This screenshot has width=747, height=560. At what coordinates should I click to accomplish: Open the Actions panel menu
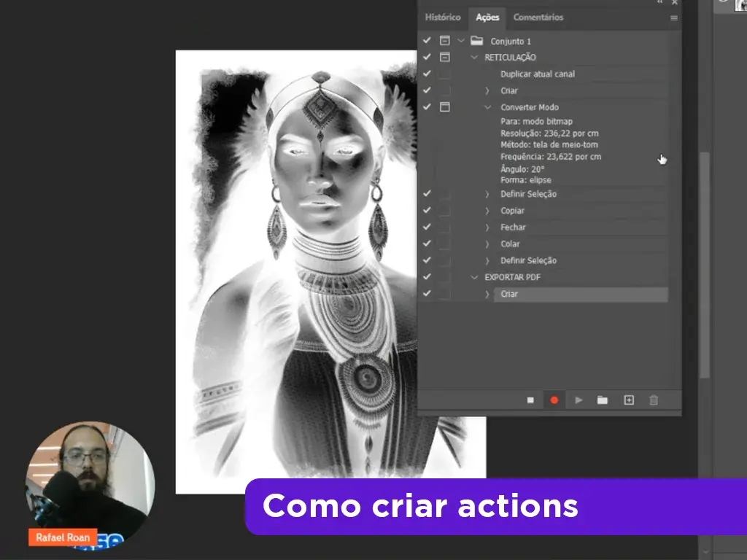[x=675, y=17]
